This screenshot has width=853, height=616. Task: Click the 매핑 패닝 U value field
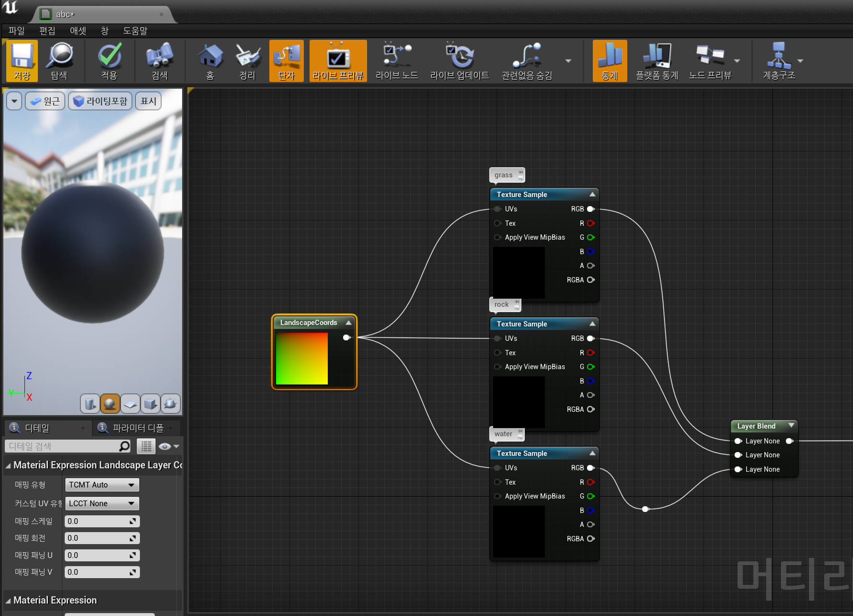tap(102, 555)
